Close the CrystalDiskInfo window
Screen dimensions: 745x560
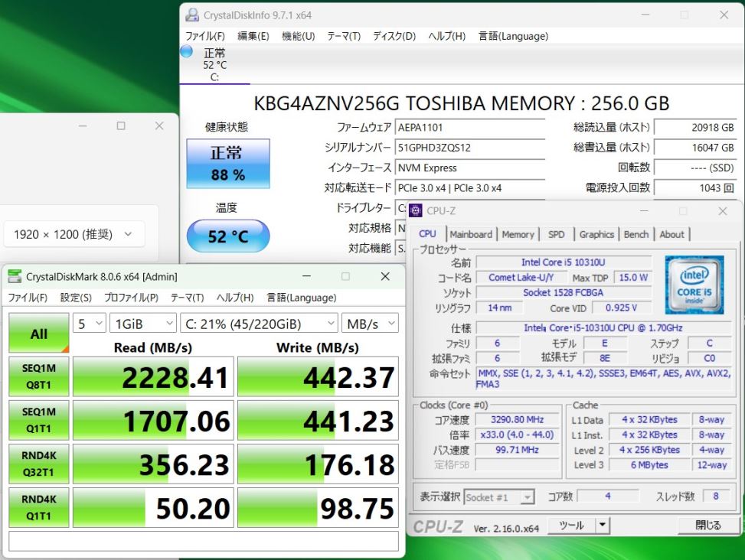tap(724, 15)
